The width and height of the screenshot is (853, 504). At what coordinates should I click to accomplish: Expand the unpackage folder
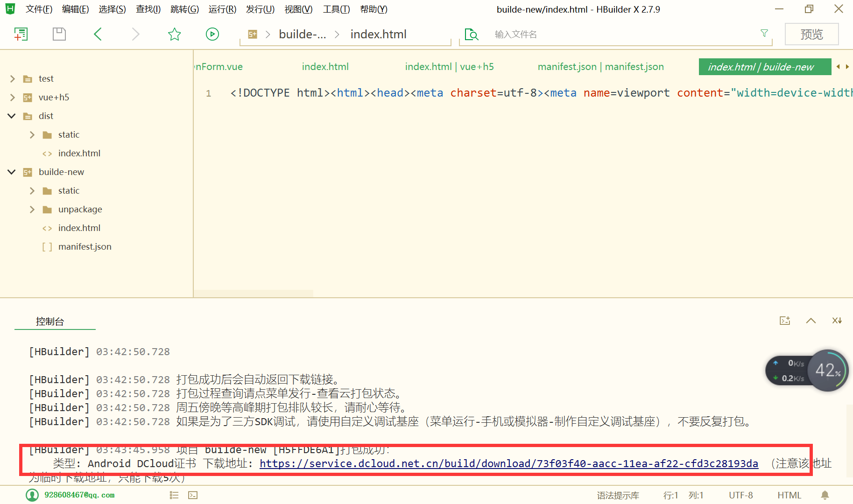pos(32,210)
